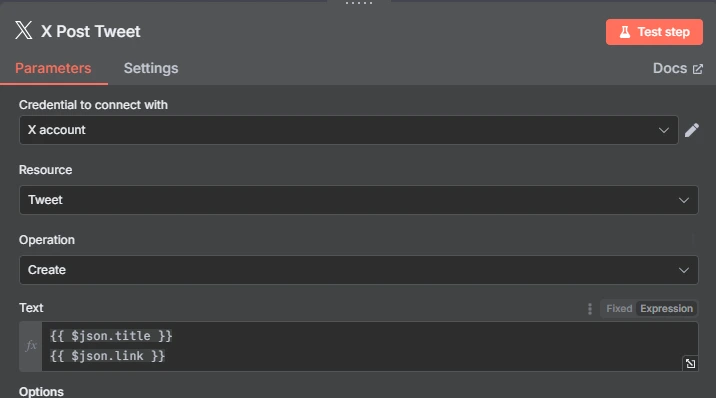Expand the expression editor with corner icon
The height and width of the screenshot is (398, 716).
coord(690,363)
